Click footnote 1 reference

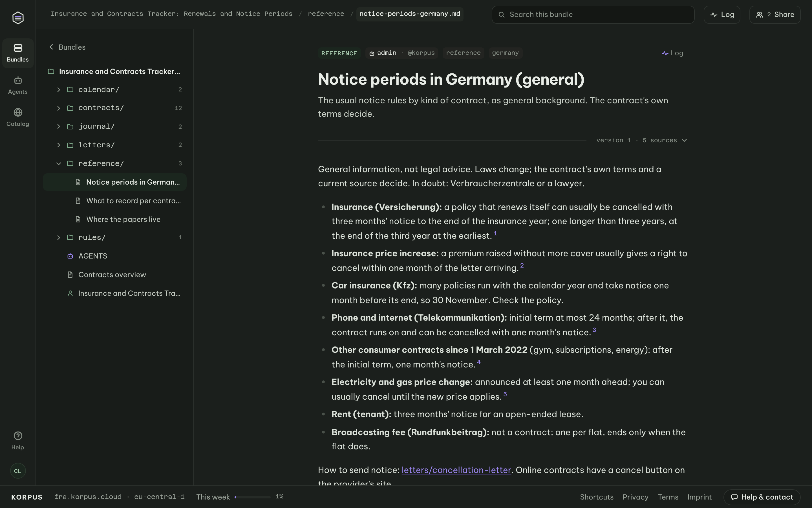tap(495, 233)
